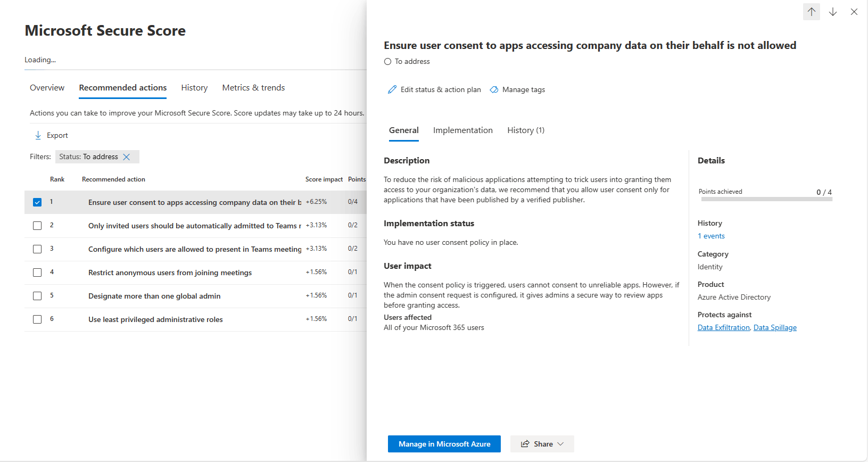Remove the Status: To address filter

click(127, 157)
